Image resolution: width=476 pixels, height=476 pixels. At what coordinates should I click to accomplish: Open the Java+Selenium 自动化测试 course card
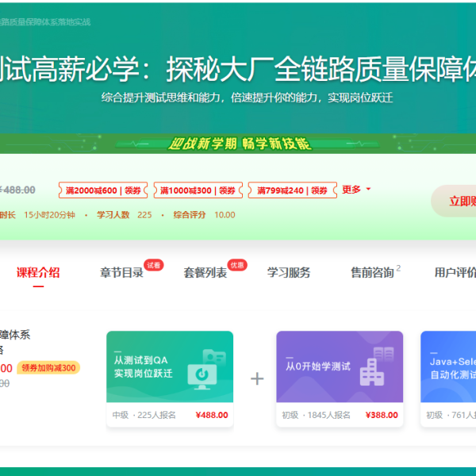tap(448, 378)
